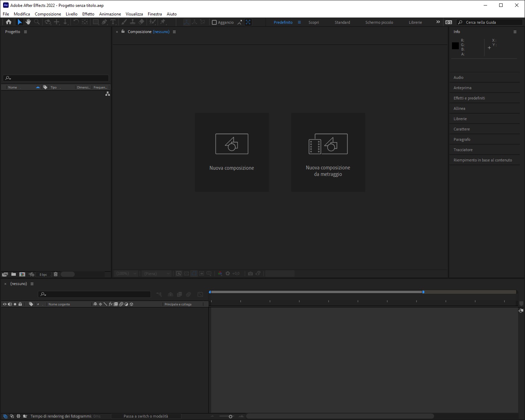
Task: Create a new folder in Project panel
Action: [13, 274]
